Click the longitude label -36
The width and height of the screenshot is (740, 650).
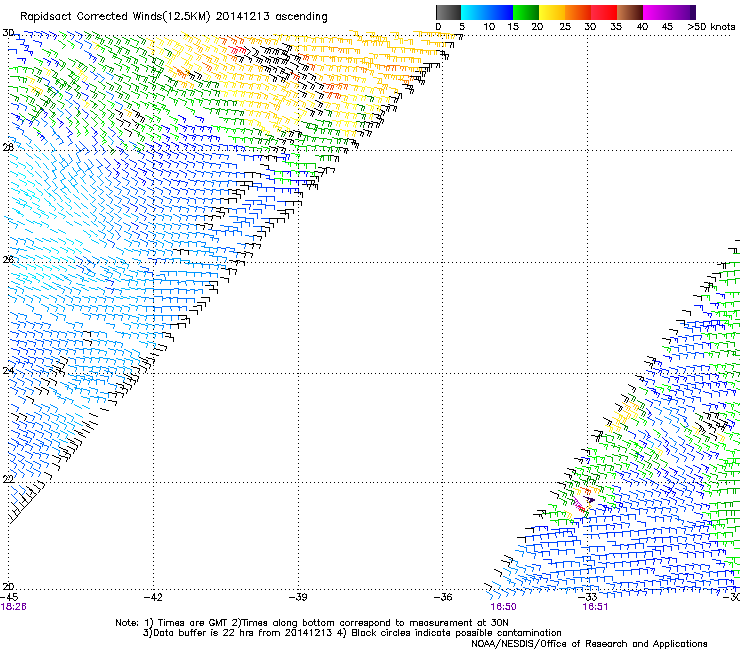pyautogui.click(x=443, y=597)
